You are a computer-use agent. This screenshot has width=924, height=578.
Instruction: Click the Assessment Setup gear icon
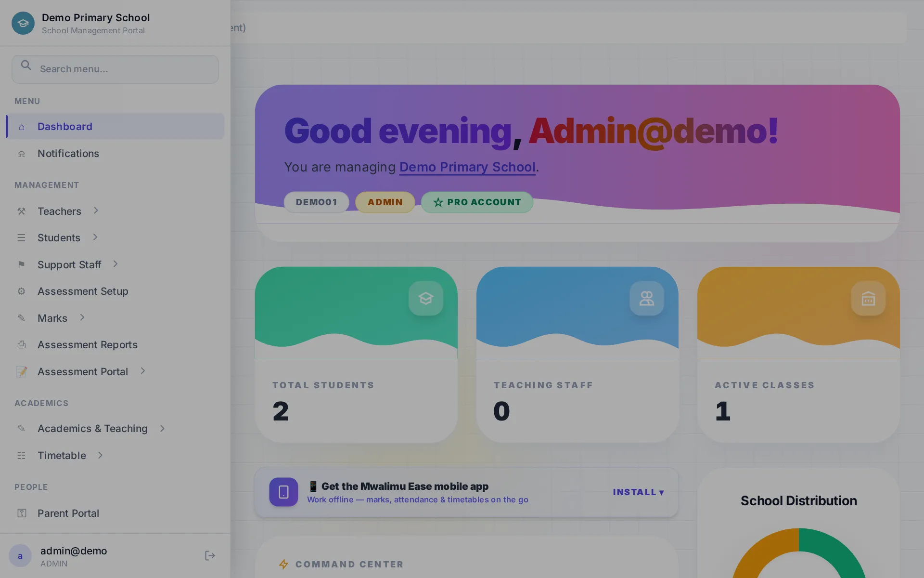(x=21, y=291)
